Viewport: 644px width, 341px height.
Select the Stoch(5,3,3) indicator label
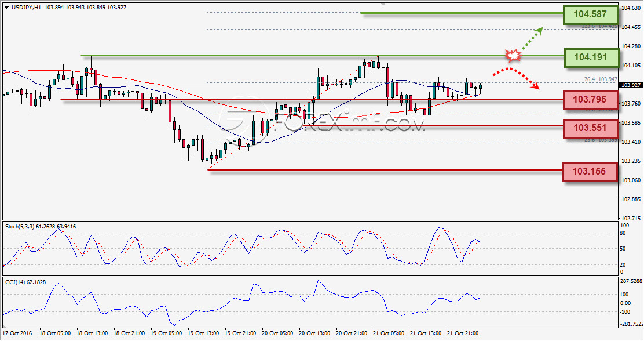41,227
